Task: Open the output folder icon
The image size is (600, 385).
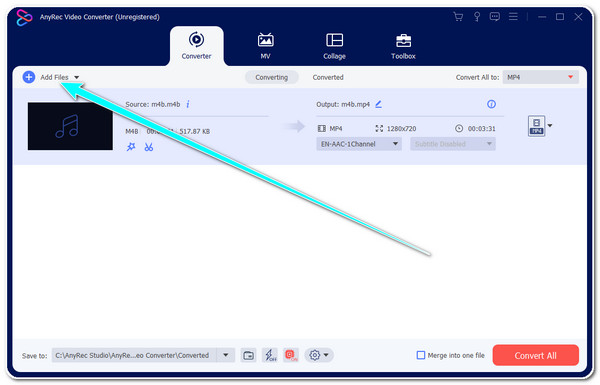Action: 248,355
